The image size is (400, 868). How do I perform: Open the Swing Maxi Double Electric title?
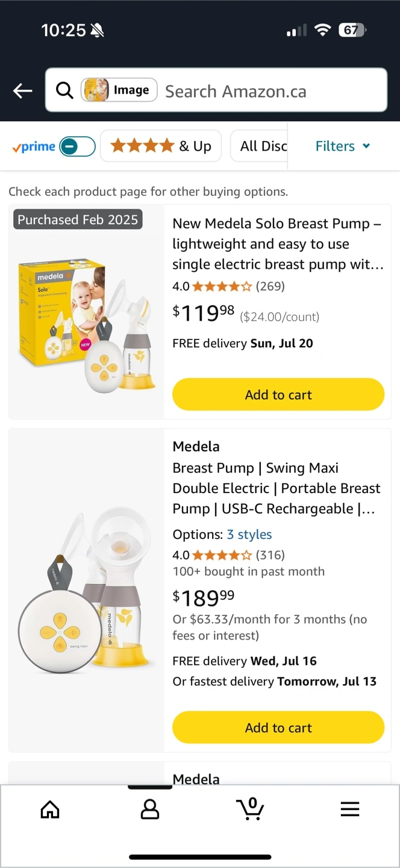[x=277, y=488]
